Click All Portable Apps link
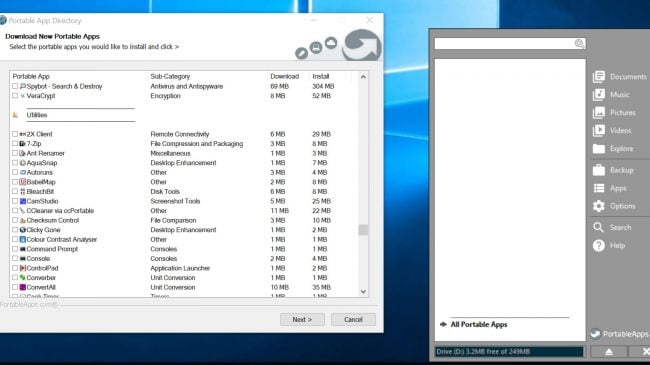Image resolution: width=650 pixels, height=365 pixels. [x=479, y=324]
